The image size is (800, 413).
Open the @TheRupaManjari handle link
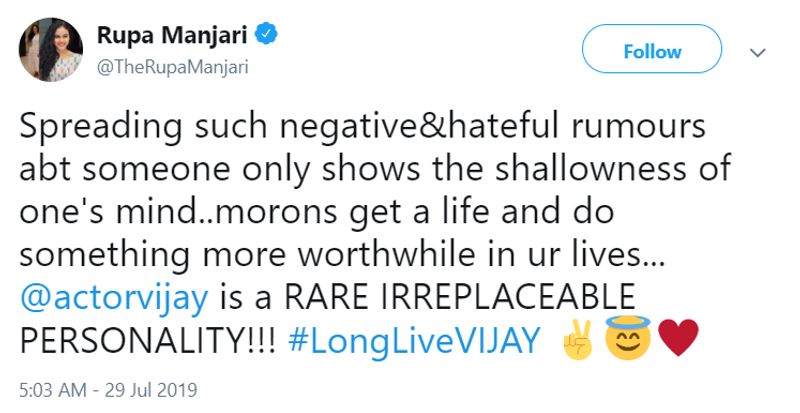pyautogui.click(x=172, y=67)
